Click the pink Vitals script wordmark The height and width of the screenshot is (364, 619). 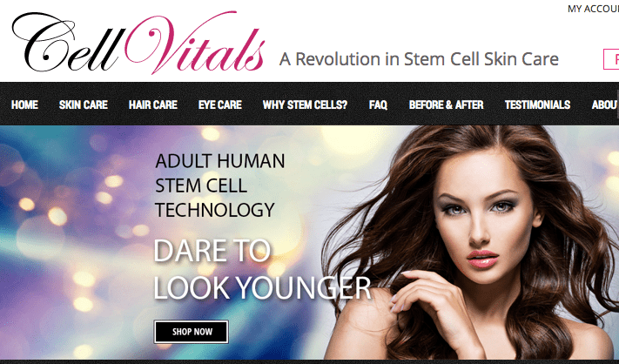coord(194,43)
